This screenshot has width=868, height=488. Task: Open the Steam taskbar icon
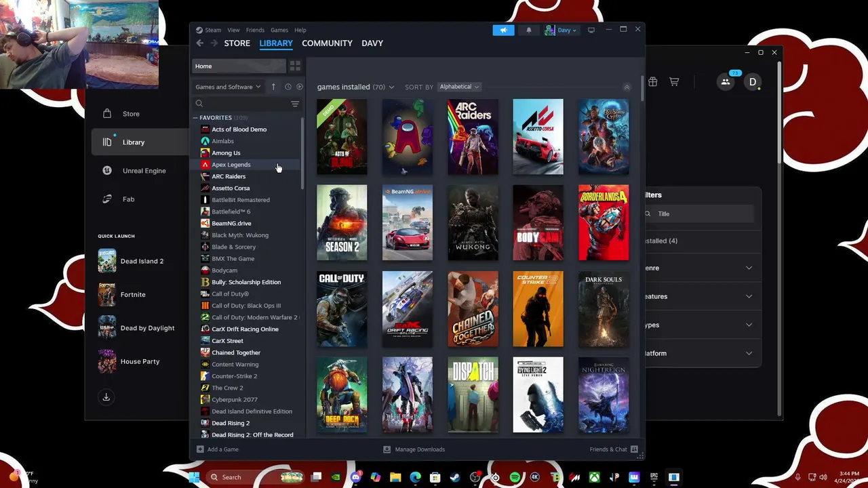455,477
